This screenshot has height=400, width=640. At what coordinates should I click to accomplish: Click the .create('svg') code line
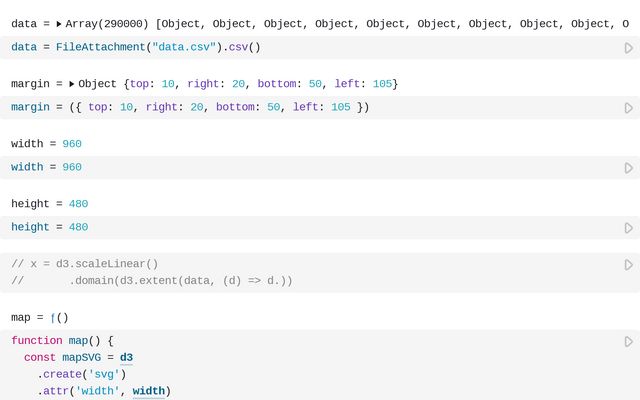pos(82,374)
